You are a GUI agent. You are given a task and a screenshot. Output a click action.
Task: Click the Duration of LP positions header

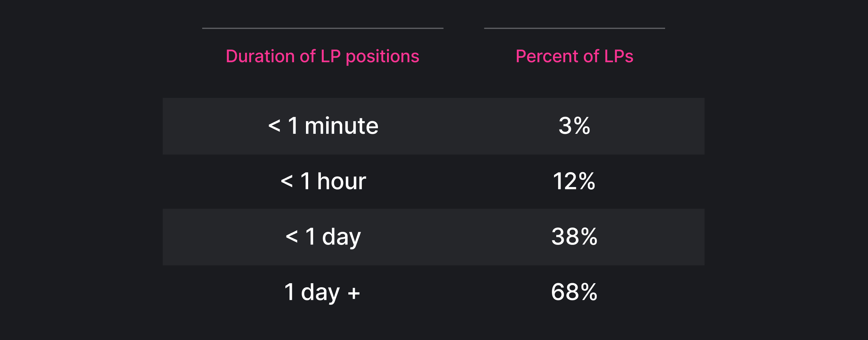pyautogui.click(x=322, y=56)
